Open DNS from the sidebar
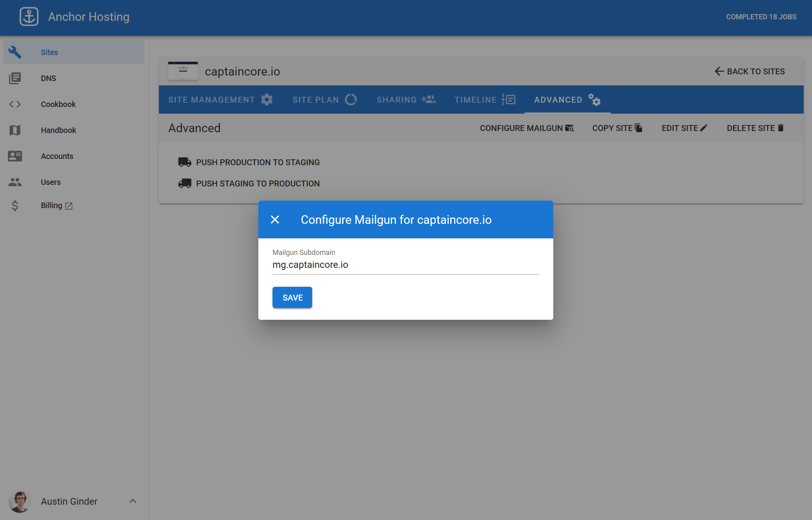This screenshot has height=520, width=812. tap(74, 78)
